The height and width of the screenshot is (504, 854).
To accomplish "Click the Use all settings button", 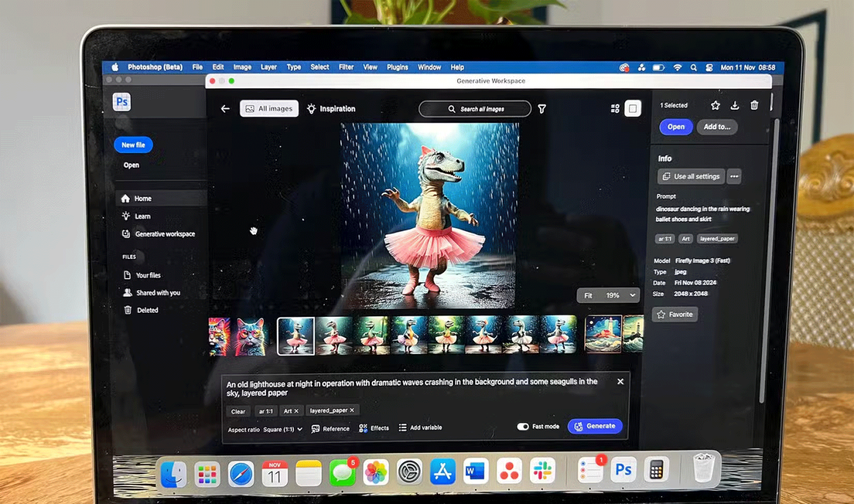I will [691, 177].
